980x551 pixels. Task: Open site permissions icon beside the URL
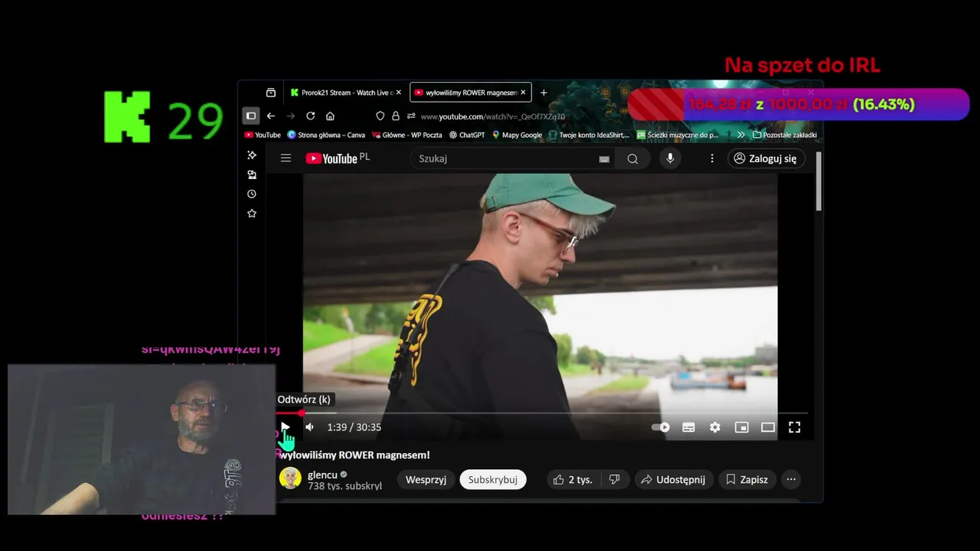click(411, 116)
